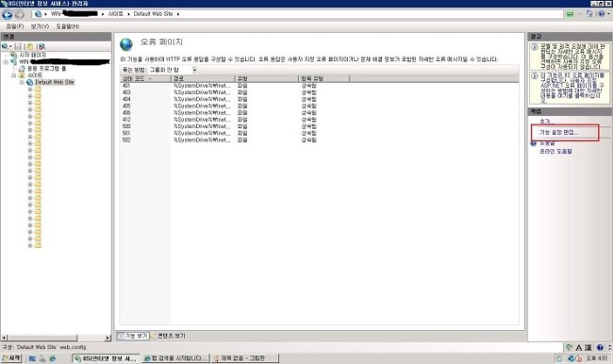Switch to the 콘텐츠 보기 tab
Screen dimensions: 613x364
coord(169,336)
